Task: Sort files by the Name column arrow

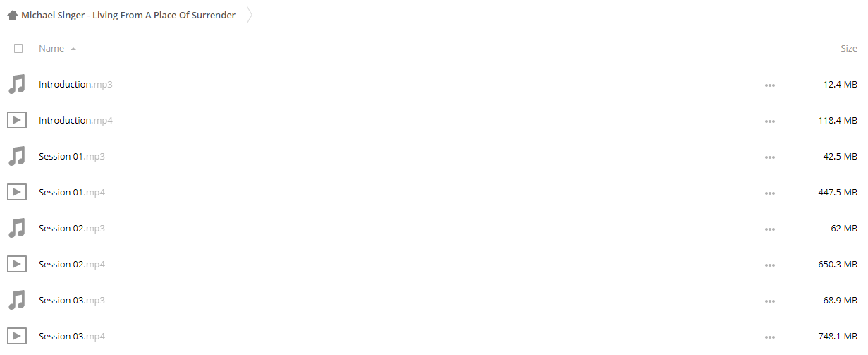Action: (73, 49)
